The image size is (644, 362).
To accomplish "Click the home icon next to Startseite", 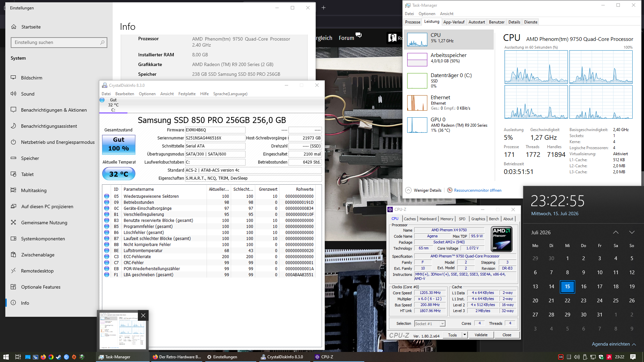I will point(14,27).
